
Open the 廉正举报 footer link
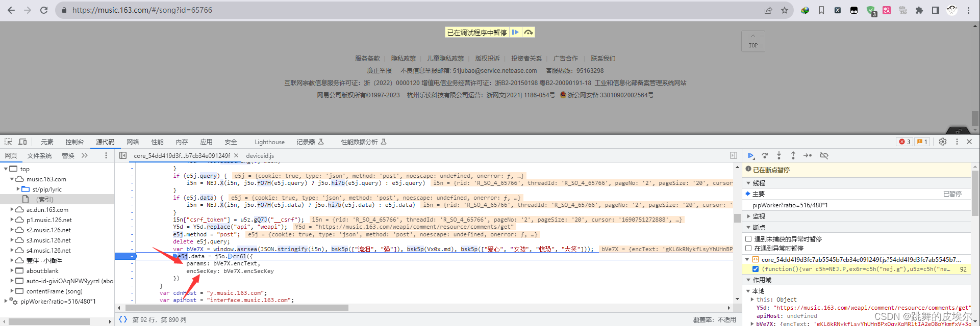tap(380, 71)
